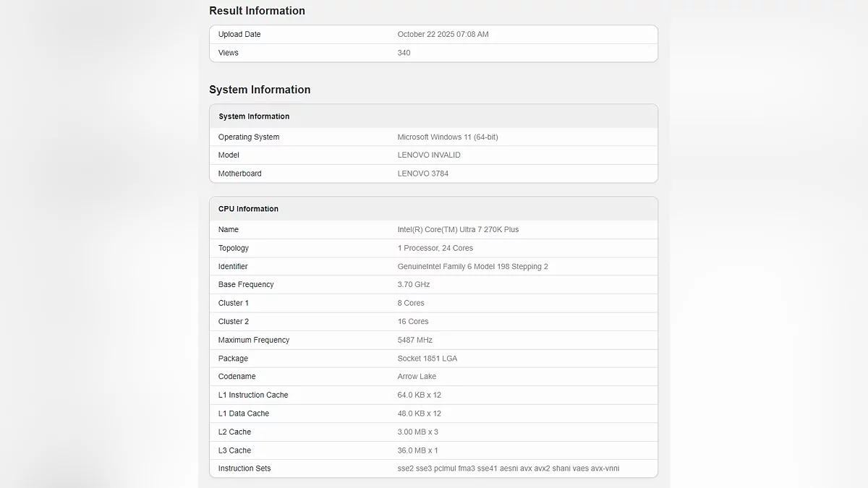Select the Operating System row label
Image resolution: width=868 pixels, height=488 pixels.
coord(249,137)
